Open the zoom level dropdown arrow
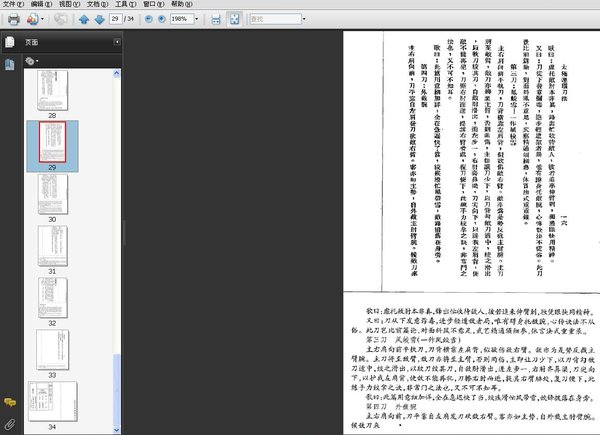Image resolution: width=600 pixels, height=435 pixels. pos(197,19)
